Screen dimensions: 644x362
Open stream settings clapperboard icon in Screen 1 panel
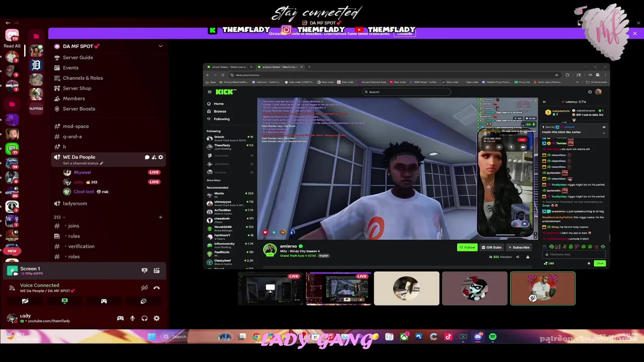(x=156, y=270)
